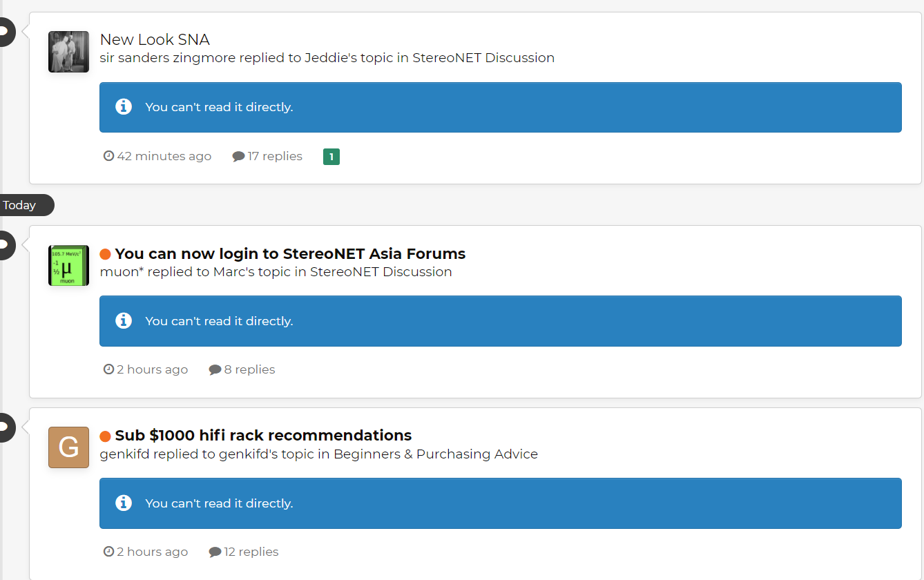Screen dimensions: 924x580
Task: Click the info icon in New Look SNA notice
Action: (x=124, y=107)
